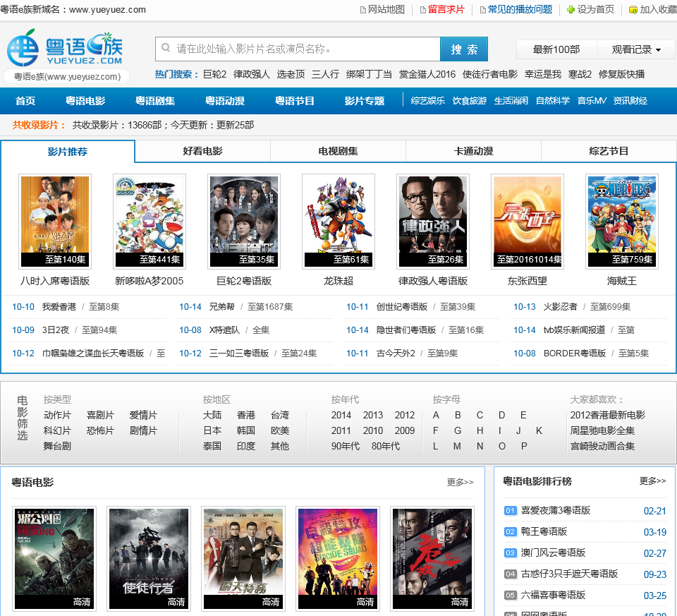Open the BORDER粤语版 list entry
The width and height of the screenshot is (677, 616).
(x=575, y=354)
